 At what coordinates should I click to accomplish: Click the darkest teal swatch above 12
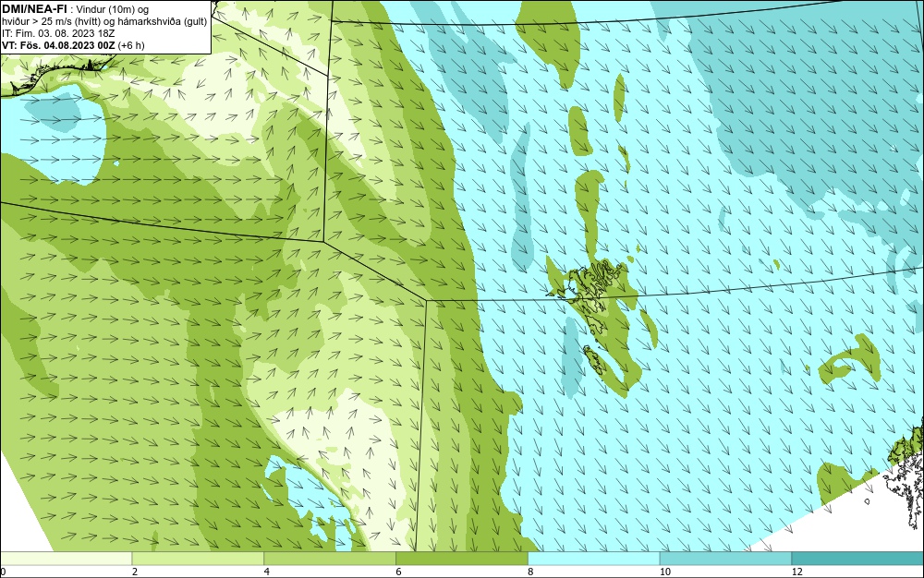[x=857, y=559]
